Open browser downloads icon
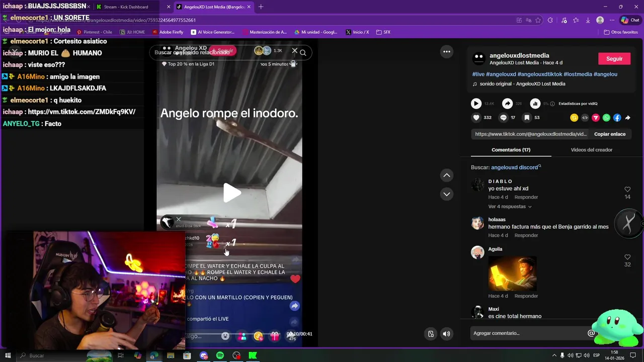 588,20
